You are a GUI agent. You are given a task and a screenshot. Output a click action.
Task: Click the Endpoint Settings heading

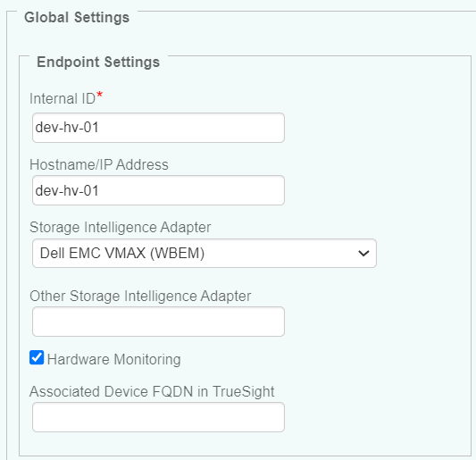point(98,62)
